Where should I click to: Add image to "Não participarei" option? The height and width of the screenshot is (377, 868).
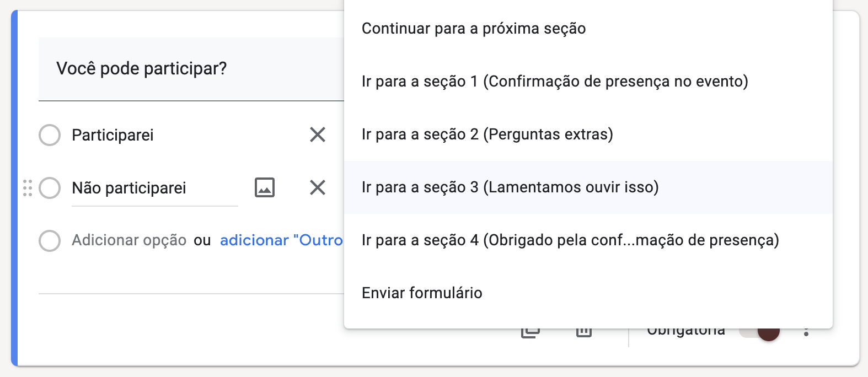tap(265, 187)
